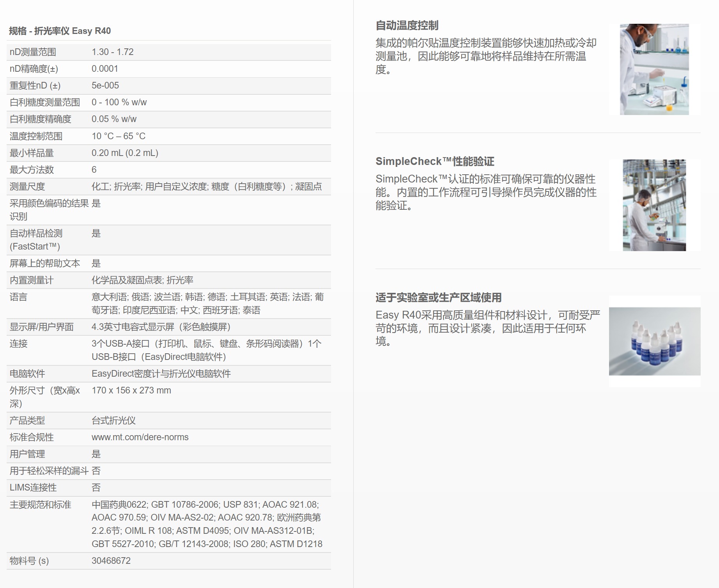Open the www.mt.com/dere-norms link
This screenshot has height=588, width=719.
click(140, 437)
